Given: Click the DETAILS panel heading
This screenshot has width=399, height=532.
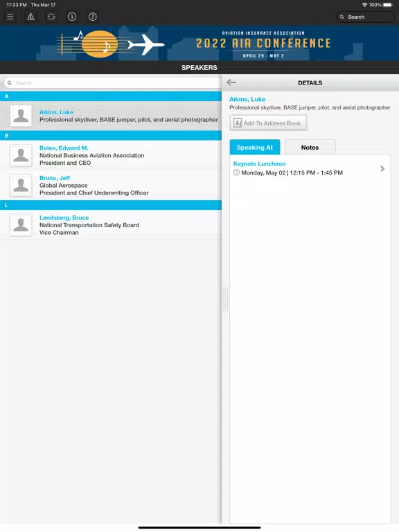Looking at the screenshot, I should pyautogui.click(x=310, y=83).
